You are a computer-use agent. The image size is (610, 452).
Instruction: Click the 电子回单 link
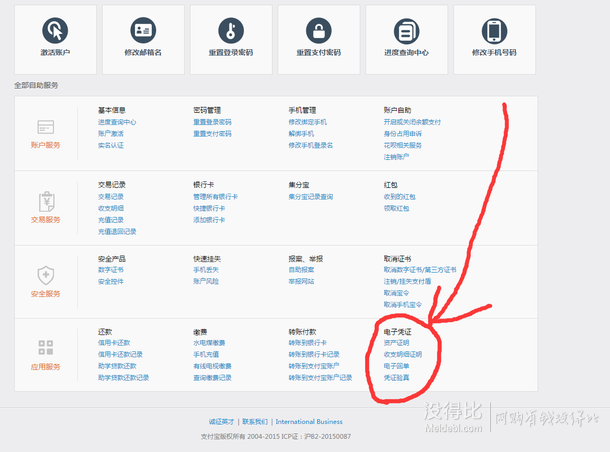coord(396,366)
